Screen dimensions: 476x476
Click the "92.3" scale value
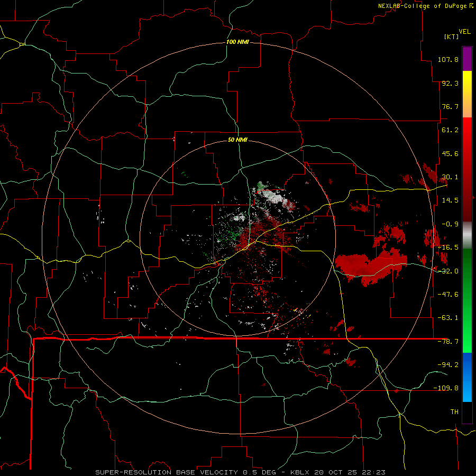click(x=450, y=83)
